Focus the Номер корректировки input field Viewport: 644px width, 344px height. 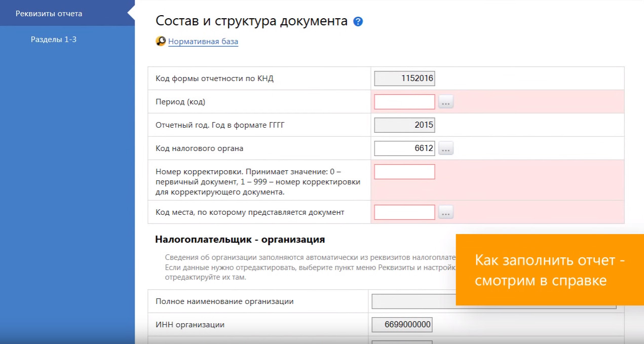(404, 172)
